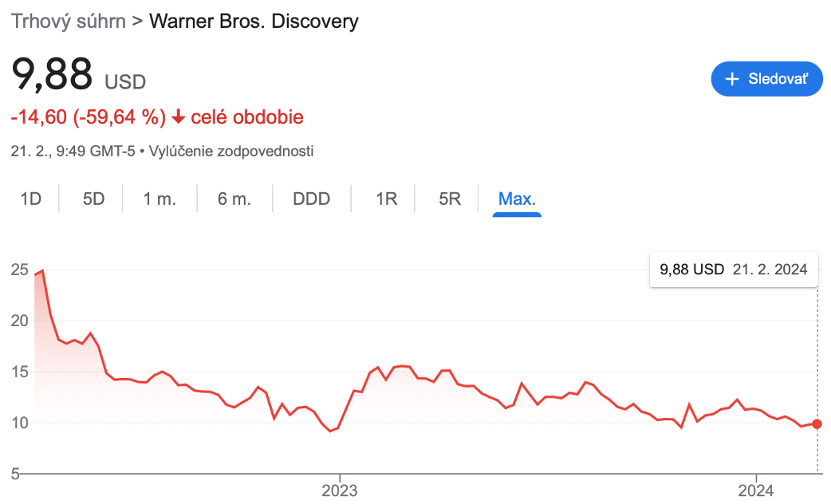Click the plus icon in Sledovať button
This screenshot has height=504, width=831.
coord(731,79)
